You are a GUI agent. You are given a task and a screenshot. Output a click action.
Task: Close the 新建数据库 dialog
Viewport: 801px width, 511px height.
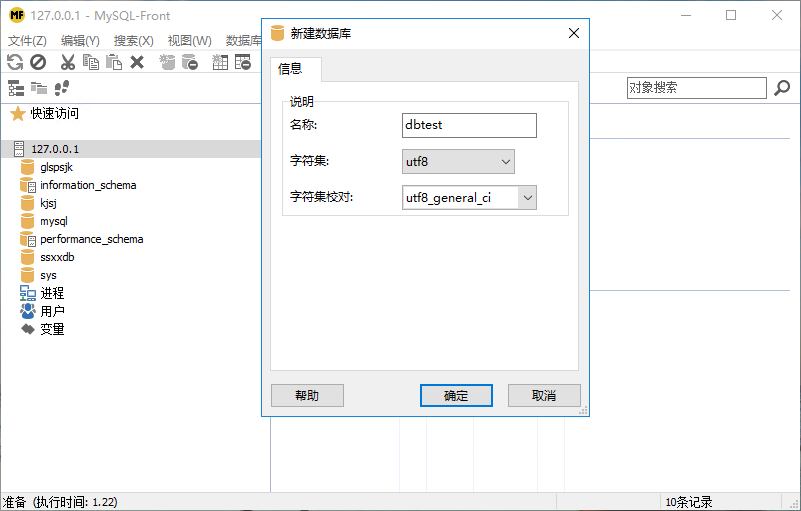(574, 33)
